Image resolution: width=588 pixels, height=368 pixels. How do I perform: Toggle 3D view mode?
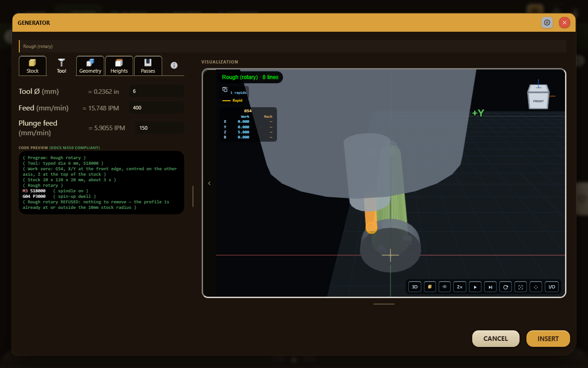click(414, 287)
